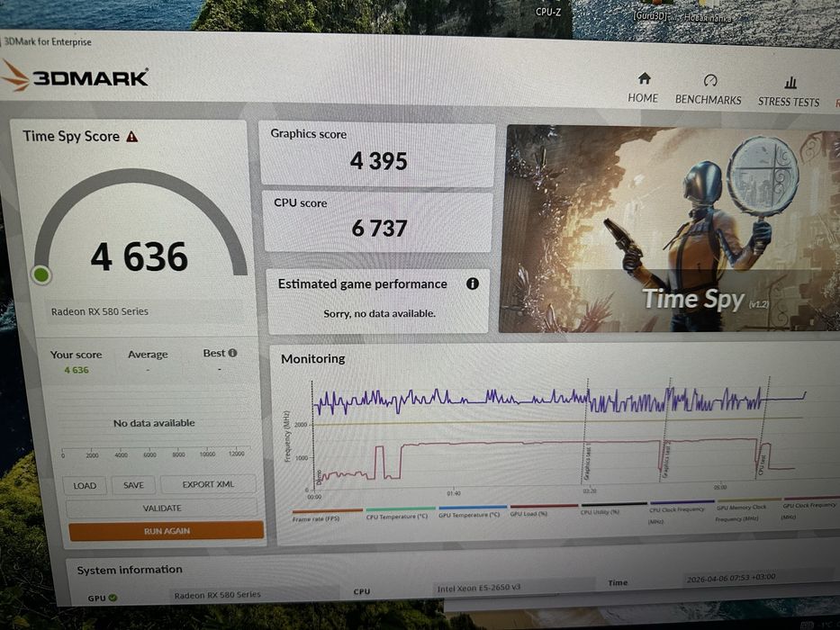Click the Time Spy Score warning triangle
840x630 pixels.
(132, 137)
